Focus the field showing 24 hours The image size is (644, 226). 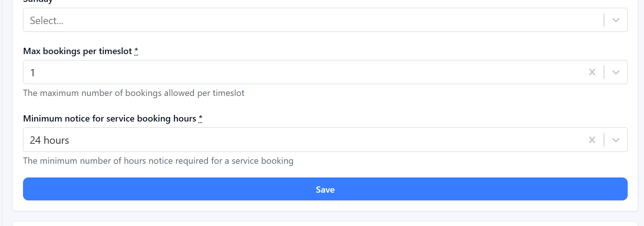pyautogui.click(x=297, y=140)
